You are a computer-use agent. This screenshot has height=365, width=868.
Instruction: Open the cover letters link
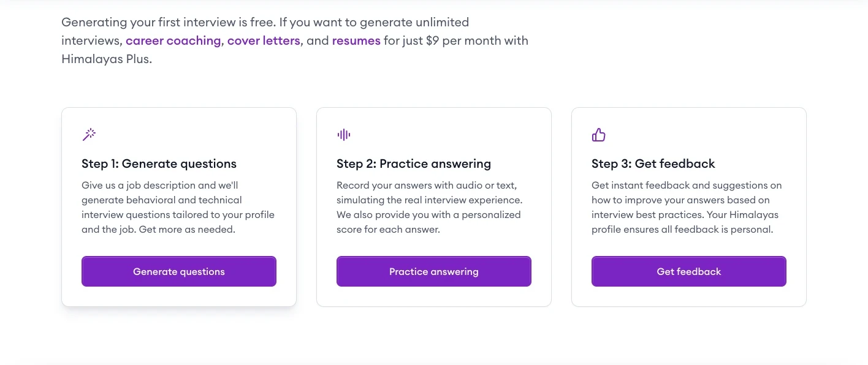(264, 41)
